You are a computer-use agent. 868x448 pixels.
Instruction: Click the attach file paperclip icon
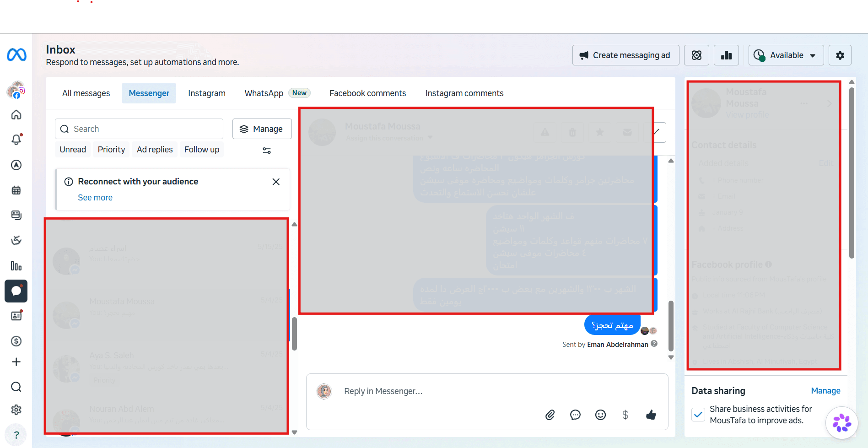[x=550, y=415]
